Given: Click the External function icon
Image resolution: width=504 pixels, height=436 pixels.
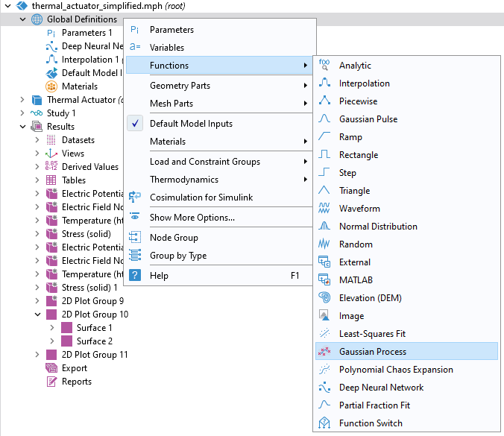Looking at the screenshot, I should [x=324, y=262].
